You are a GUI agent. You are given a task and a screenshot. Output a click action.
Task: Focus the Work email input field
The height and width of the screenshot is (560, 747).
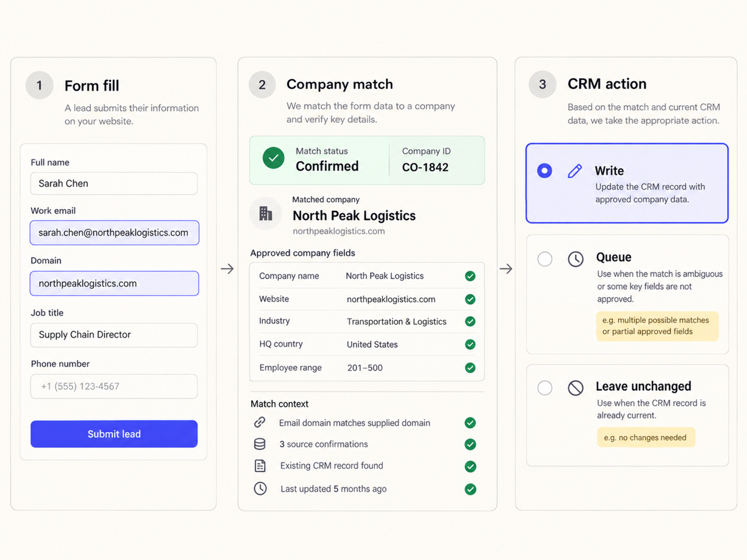[114, 232]
